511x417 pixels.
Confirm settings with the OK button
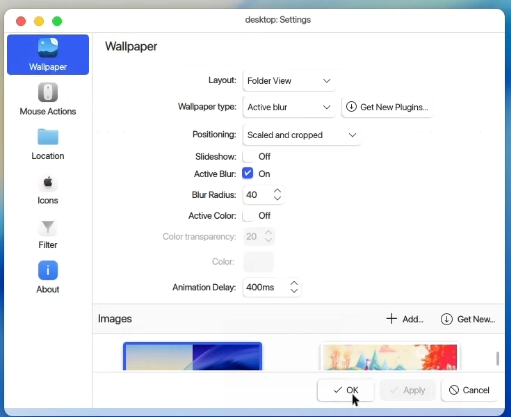click(346, 390)
